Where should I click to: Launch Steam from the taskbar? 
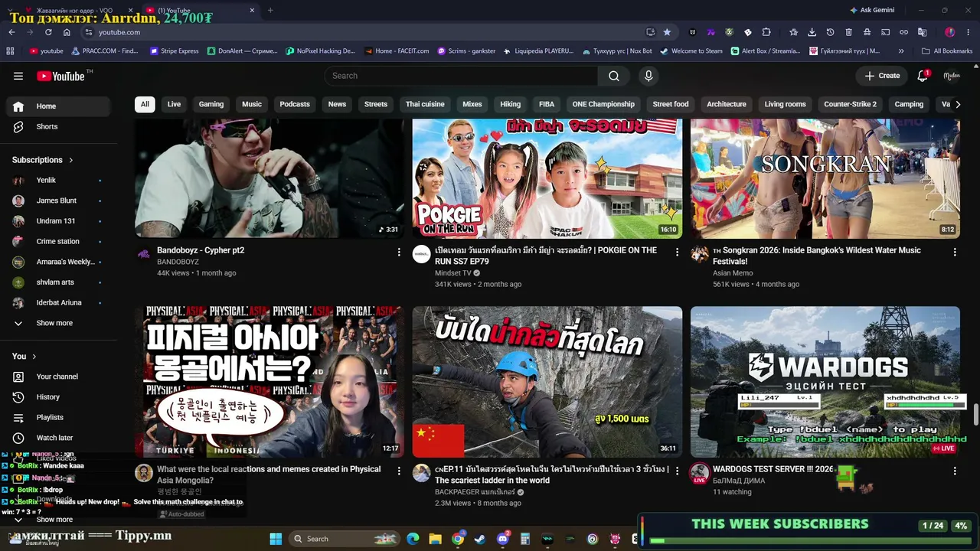pyautogui.click(x=479, y=539)
